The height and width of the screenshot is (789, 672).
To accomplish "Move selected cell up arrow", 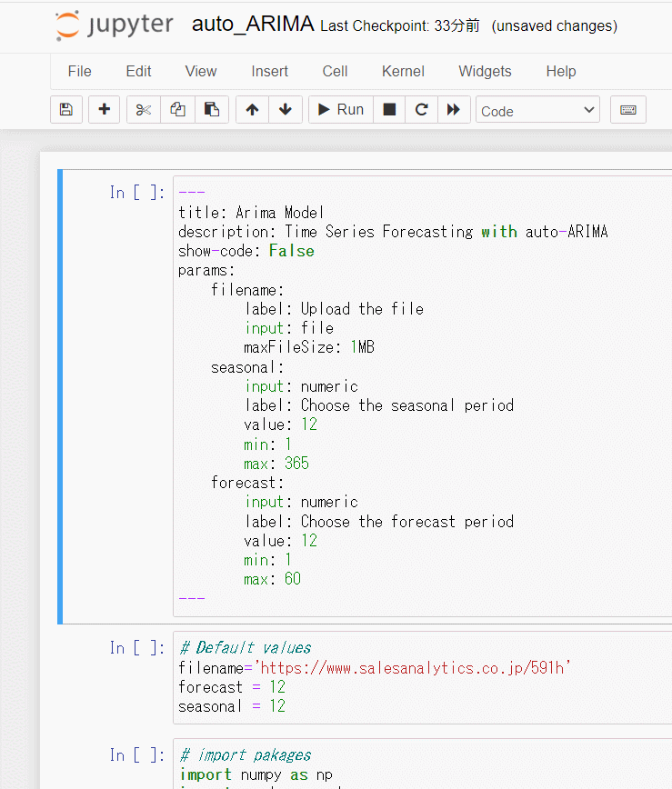I will click(x=252, y=110).
